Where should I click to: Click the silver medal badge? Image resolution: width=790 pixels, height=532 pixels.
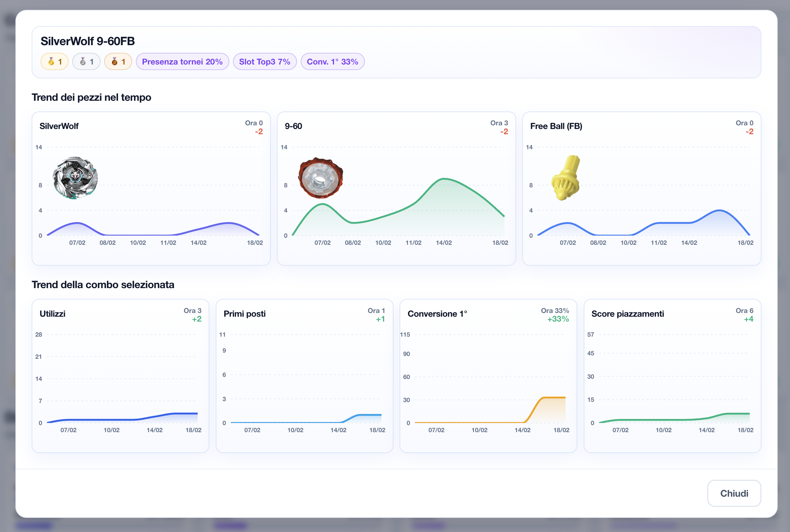tap(86, 61)
